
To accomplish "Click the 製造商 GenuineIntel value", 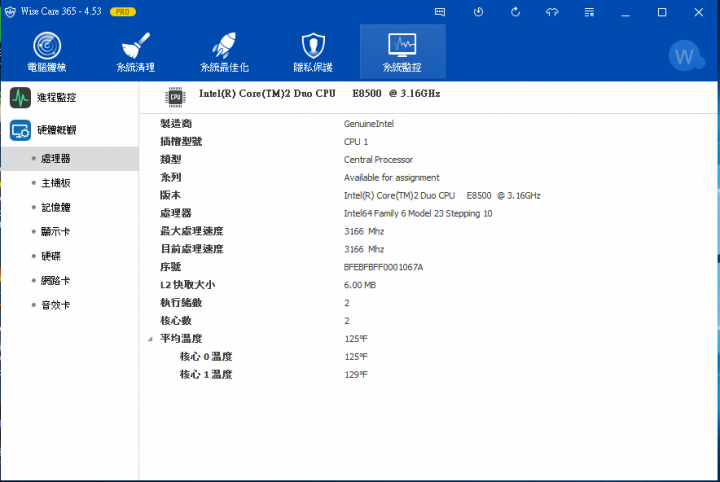I will tap(369, 124).
